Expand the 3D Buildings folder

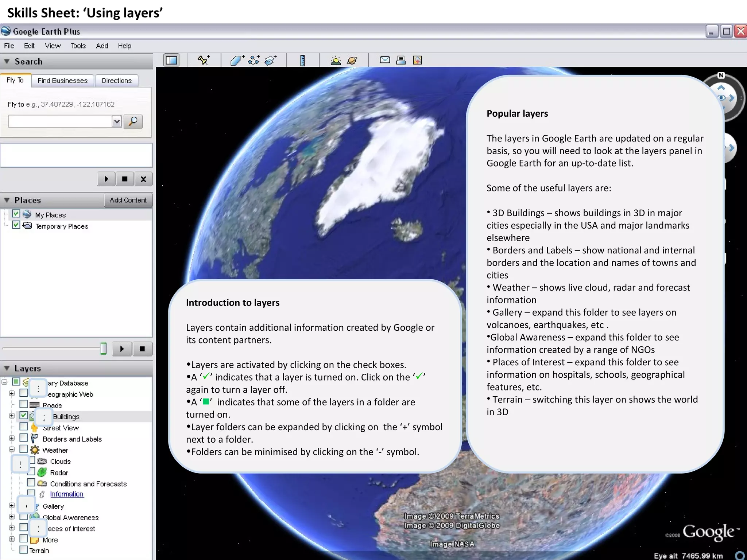point(12,416)
